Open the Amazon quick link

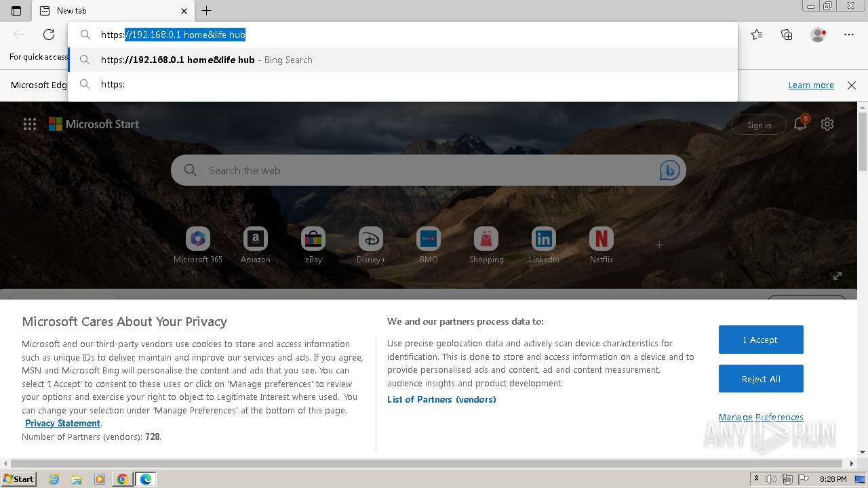click(256, 245)
